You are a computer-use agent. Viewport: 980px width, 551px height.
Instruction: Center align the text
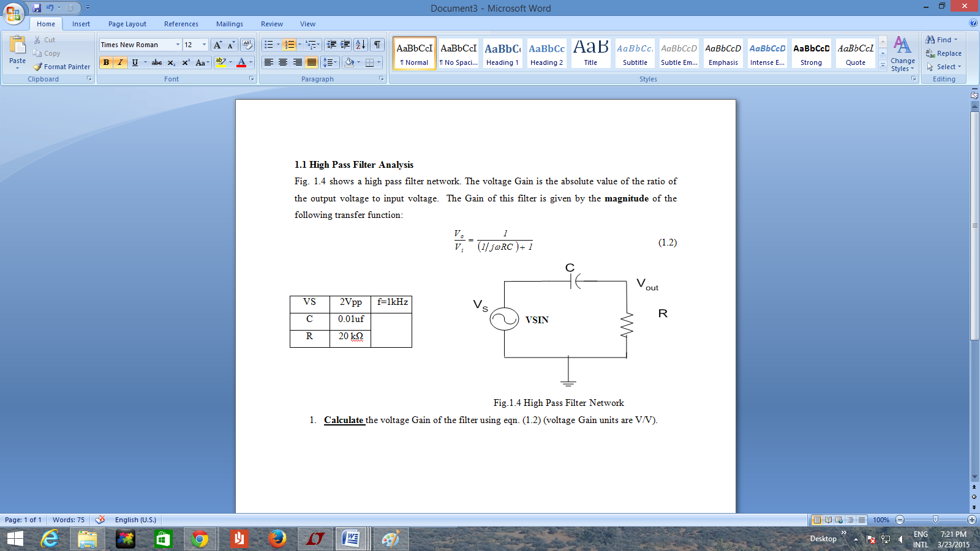(x=283, y=62)
